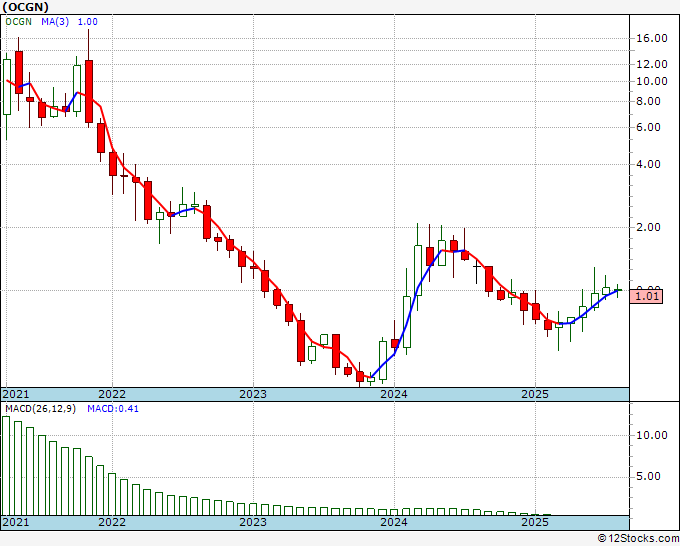Image resolution: width=680 pixels, height=546 pixels.
Task: Click 2025 on the MACD time axis
Action: coord(535,522)
